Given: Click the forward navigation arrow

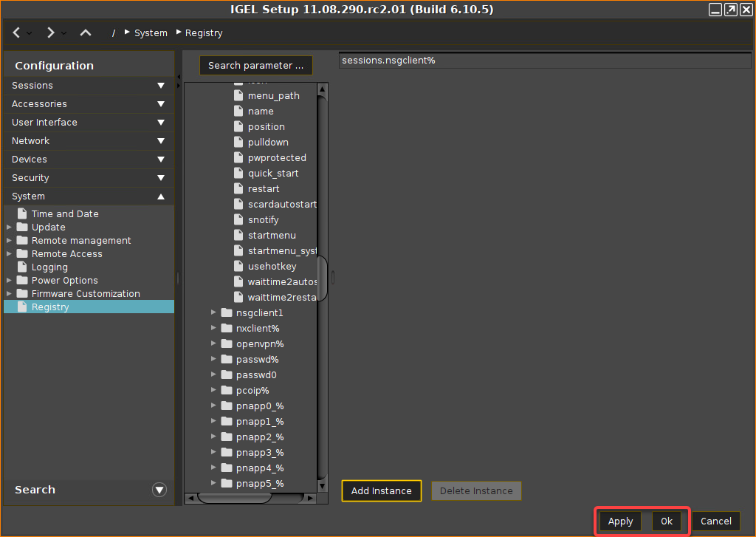Looking at the screenshot, I should click(x=50, y=33).
